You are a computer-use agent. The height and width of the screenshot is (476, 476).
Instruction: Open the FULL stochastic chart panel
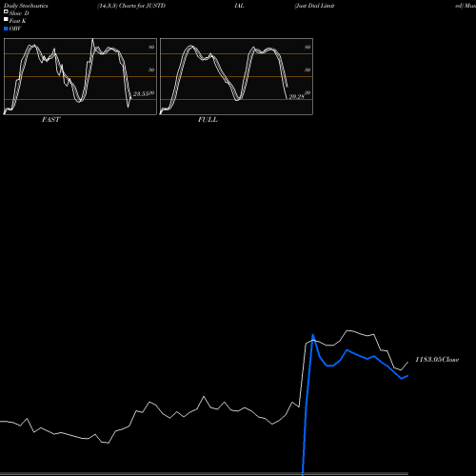(236, 76)
